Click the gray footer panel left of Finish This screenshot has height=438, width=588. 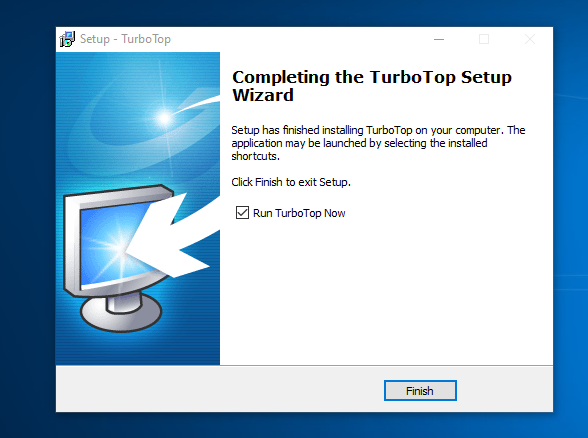click(x=219, y=390)
